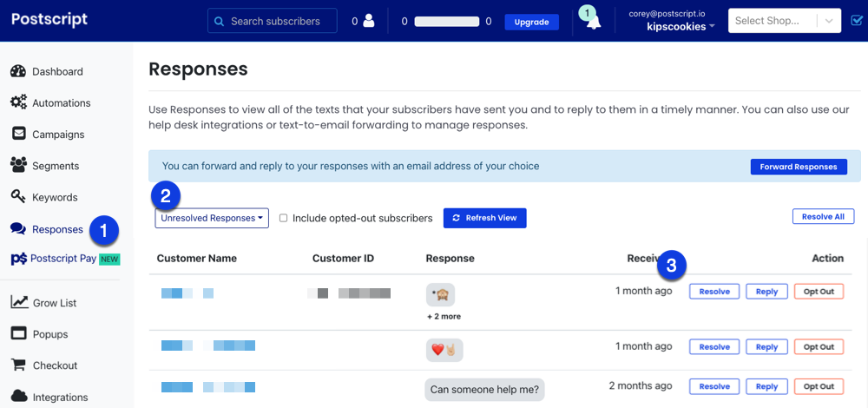
Task: Reply to the '+ 2 more' response row
Action: [766, 292]
